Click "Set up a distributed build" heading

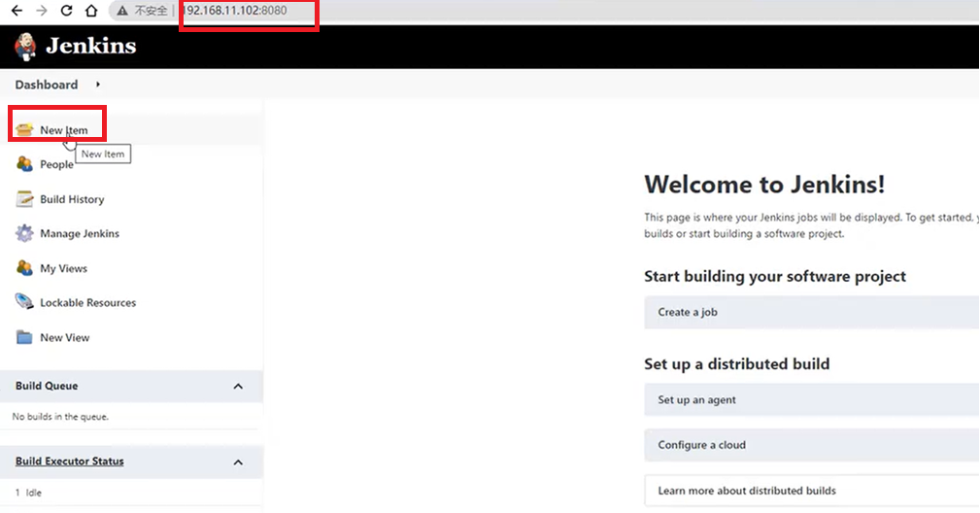pyautogui.click(x=737, y=363)
